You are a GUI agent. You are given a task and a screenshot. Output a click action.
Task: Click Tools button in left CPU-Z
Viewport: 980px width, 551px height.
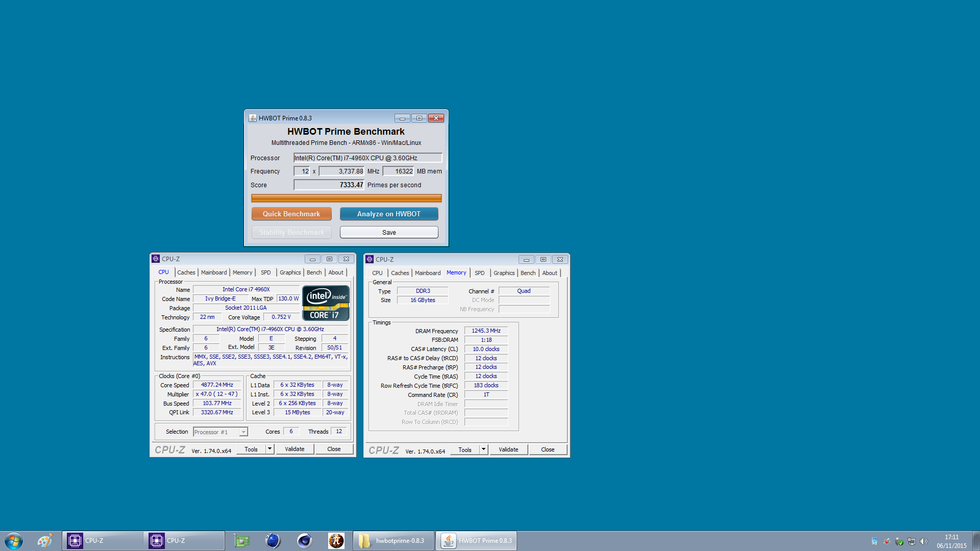point(251,449)
